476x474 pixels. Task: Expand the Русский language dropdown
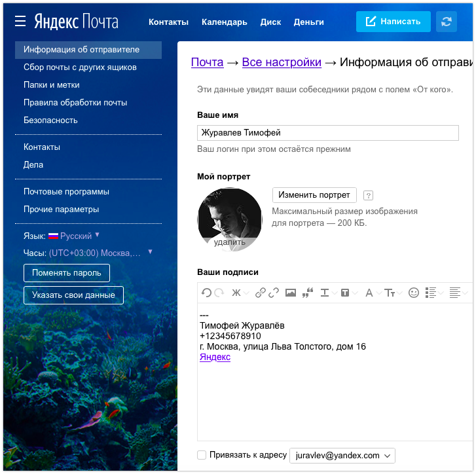pos(97,234)
